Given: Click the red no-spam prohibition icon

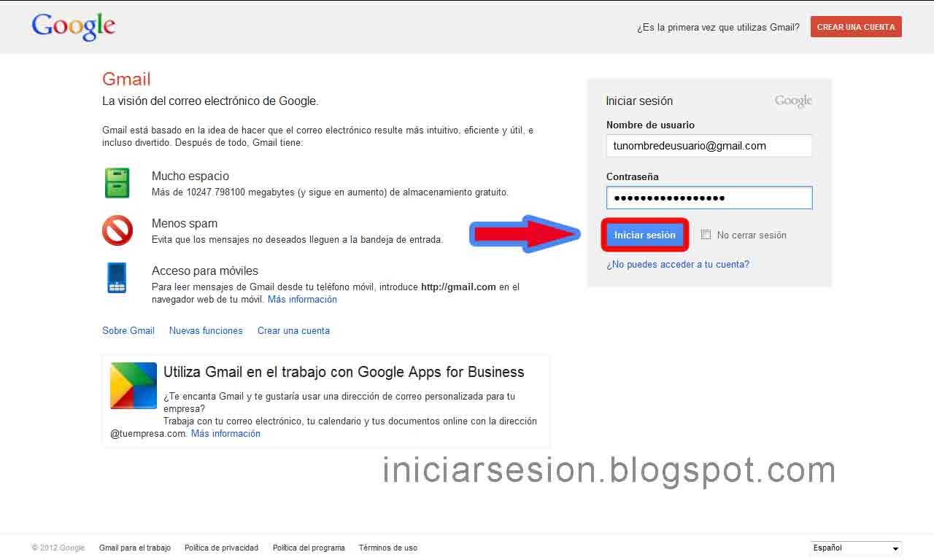Looking at the screenshot, I should [x=117, y=230].
